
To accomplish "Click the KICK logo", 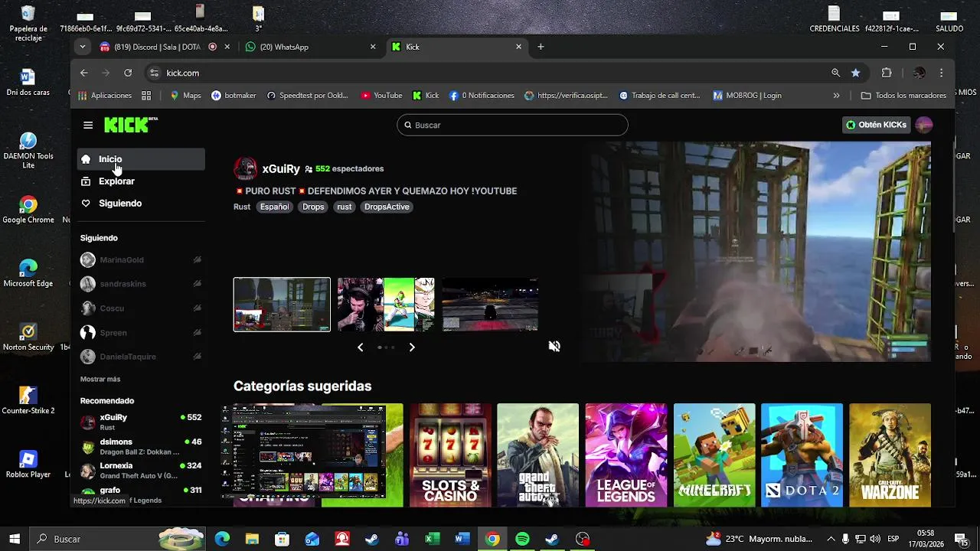I will click(130, 125).
